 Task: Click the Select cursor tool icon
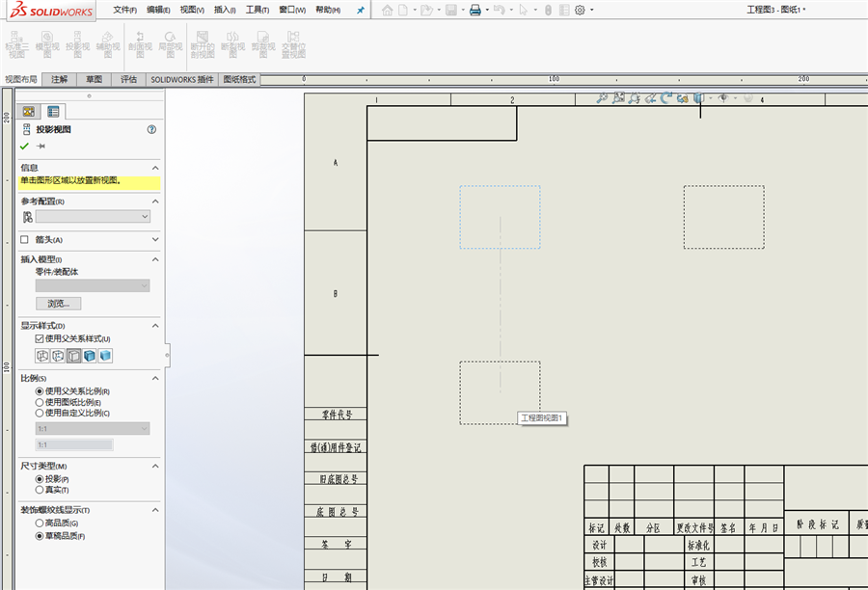pyautogui.click(x=523, y=10)
